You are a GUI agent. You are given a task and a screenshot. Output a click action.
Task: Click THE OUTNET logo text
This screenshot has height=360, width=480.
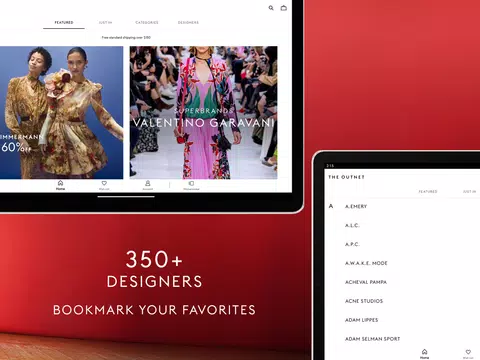point(346,177)
